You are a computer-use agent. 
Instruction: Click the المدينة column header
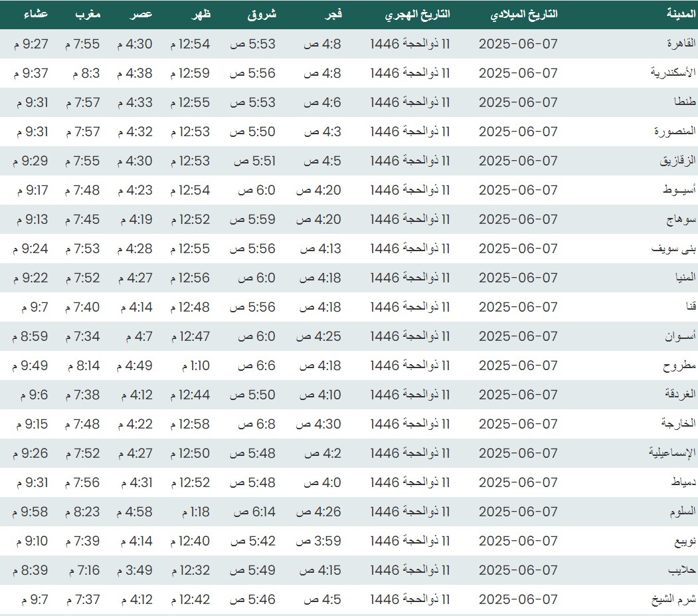pyautogui.click(x=681, y=15)
